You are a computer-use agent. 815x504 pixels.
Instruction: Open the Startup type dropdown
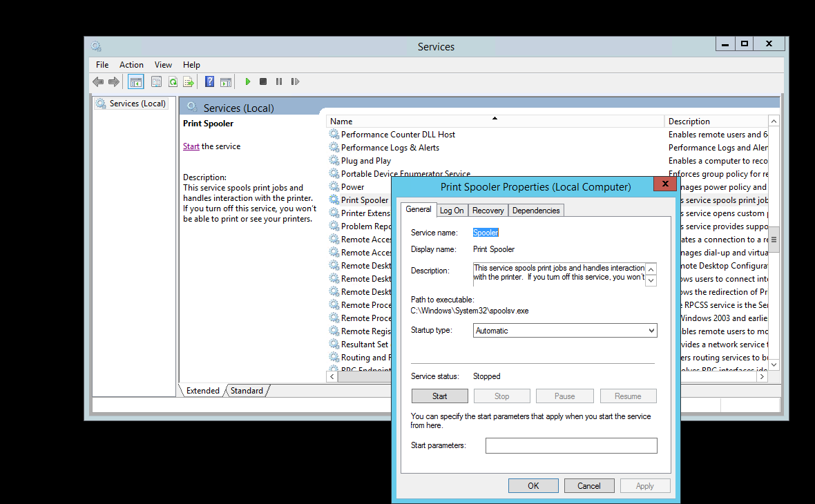[x=565, y=331]
